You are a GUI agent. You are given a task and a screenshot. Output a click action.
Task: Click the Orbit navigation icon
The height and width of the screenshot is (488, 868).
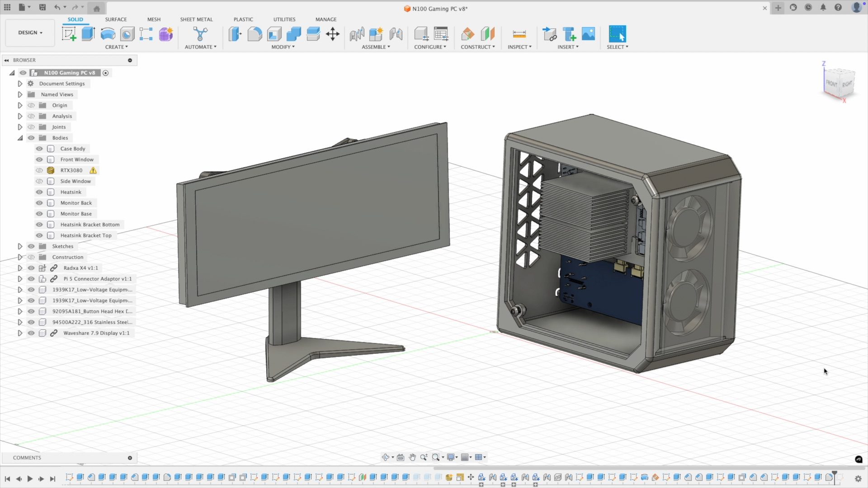[385, 457]
